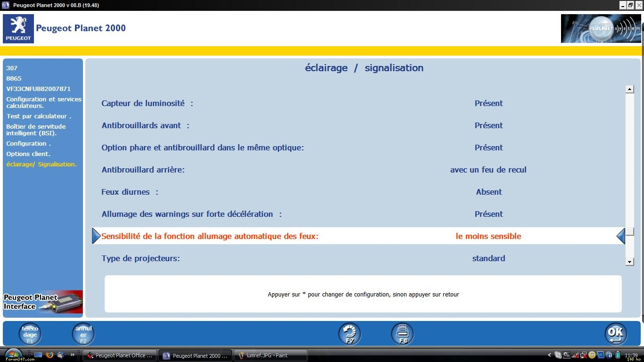Screen dimensions: 644x362
Task: Click the annuler F2 button
Action: pyautogui.click(x=83, y=334)
